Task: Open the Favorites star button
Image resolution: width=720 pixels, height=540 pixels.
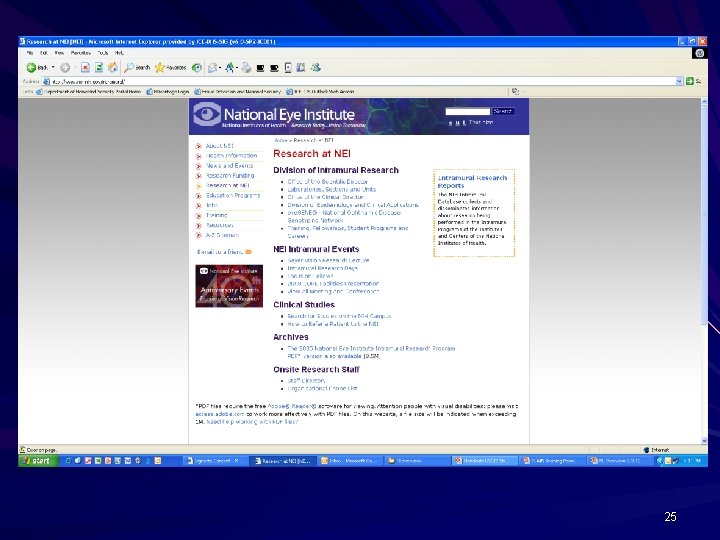Action: click(x=170, y=68)
